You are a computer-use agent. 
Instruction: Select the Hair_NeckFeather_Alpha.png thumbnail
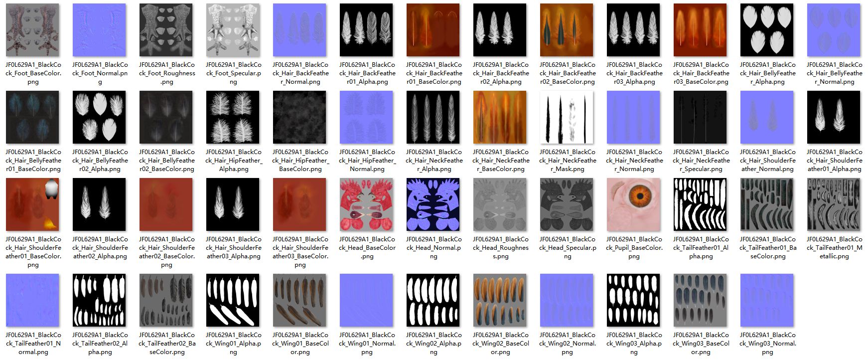(433, 117)
